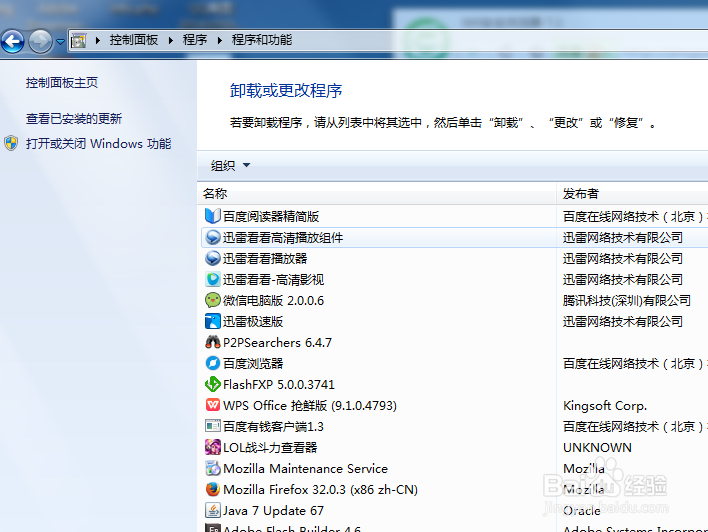Viewport: 708px width, 532px height.
Task: Click the P2PSearchers binoculars icon
Action: [x=213, y=342]
